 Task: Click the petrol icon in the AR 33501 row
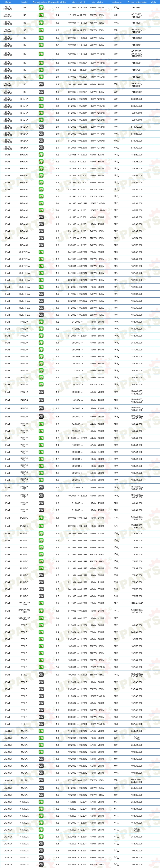(41, 7)
